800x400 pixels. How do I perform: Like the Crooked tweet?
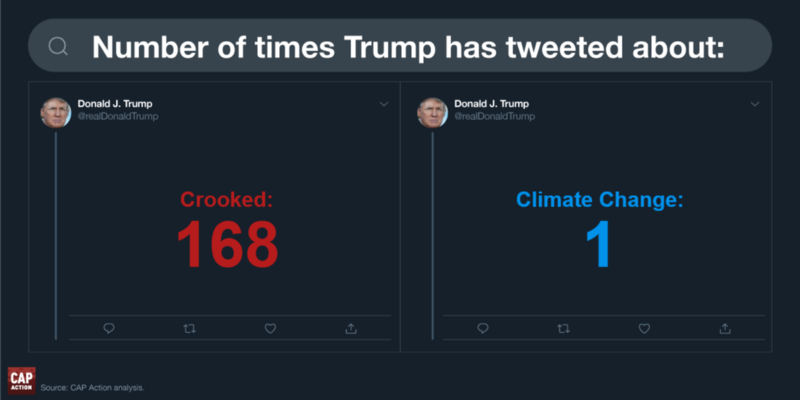(270, 329)
